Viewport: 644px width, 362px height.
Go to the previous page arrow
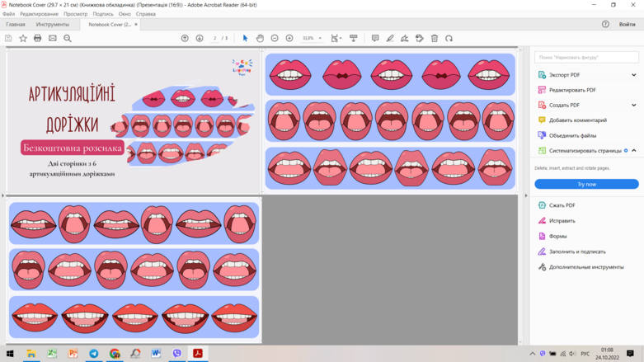(x=185, y=38)
